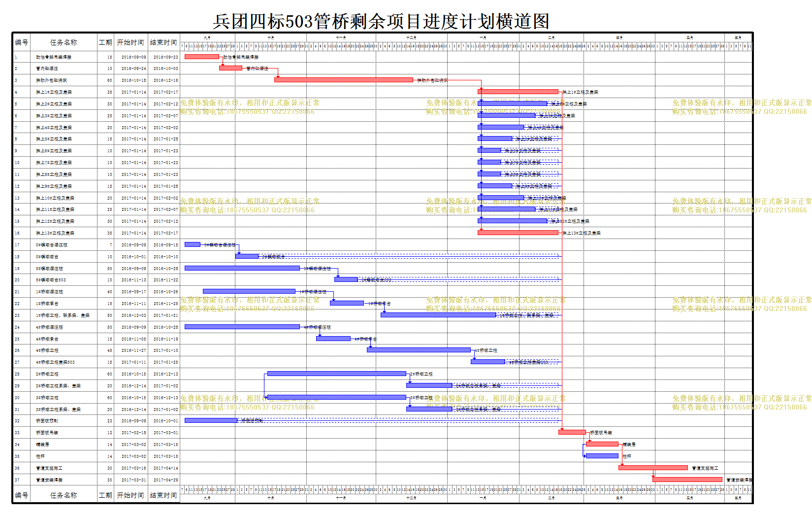
Task: Select blue Gantt bar for row 26 4#桥墩立柱
Action: coord(419,350)
